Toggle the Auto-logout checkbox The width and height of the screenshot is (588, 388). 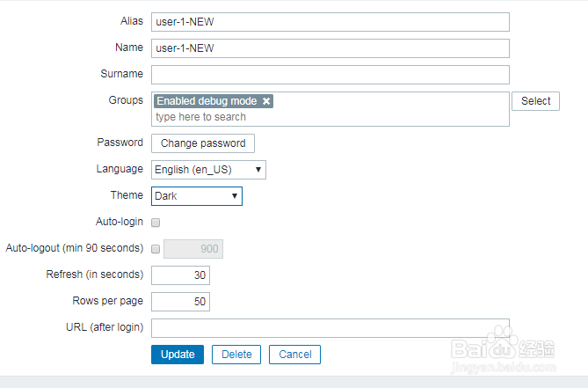click(156, 249)
